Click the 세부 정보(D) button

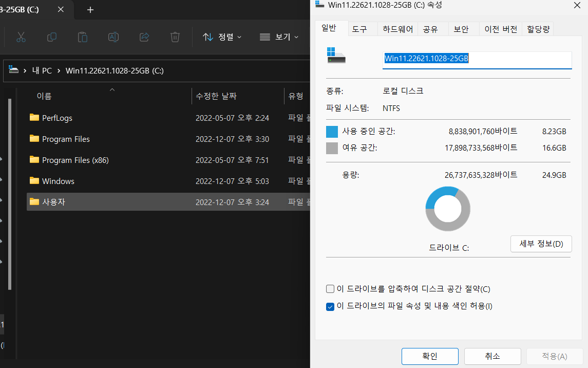(x=541, y=244)
